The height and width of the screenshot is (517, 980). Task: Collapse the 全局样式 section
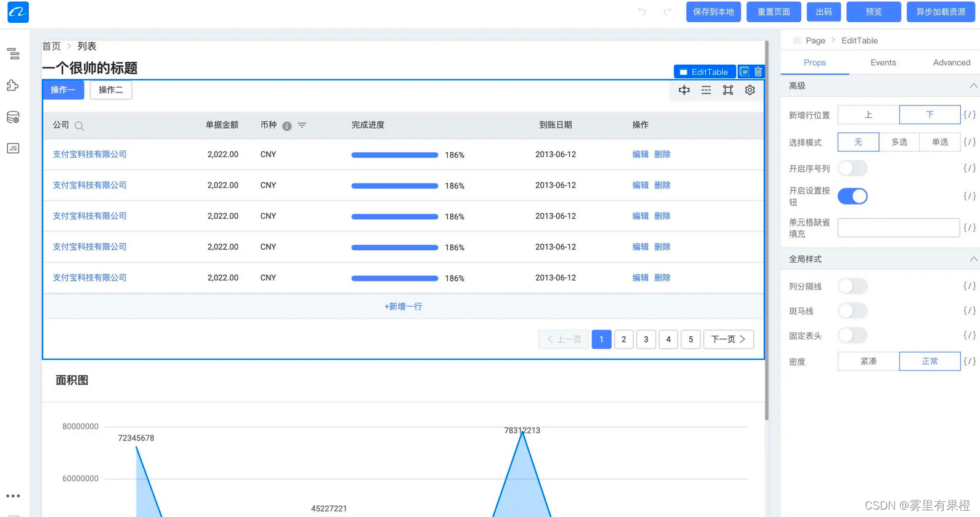coord(973,259)
